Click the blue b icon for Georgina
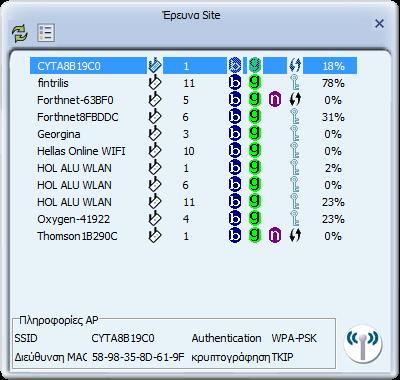400x380 pixels. [235, 134]
